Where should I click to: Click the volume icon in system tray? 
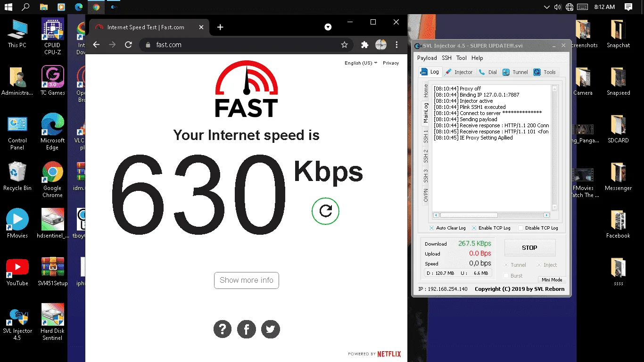(558, 7)
